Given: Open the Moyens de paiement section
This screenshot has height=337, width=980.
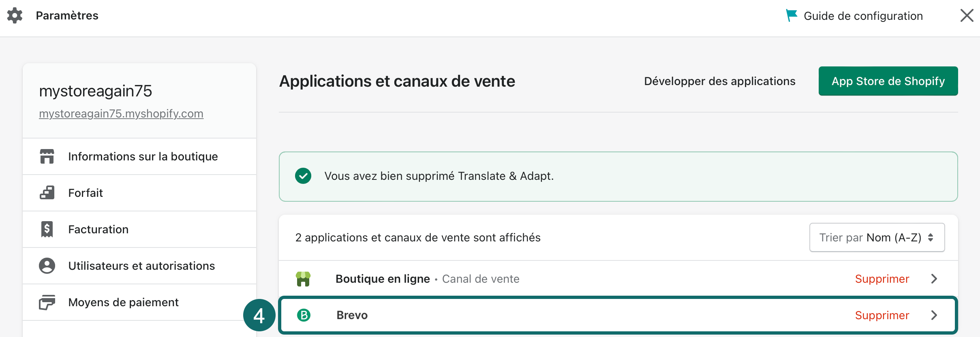Looking at the screenshot, I should (x=123, y=302).
